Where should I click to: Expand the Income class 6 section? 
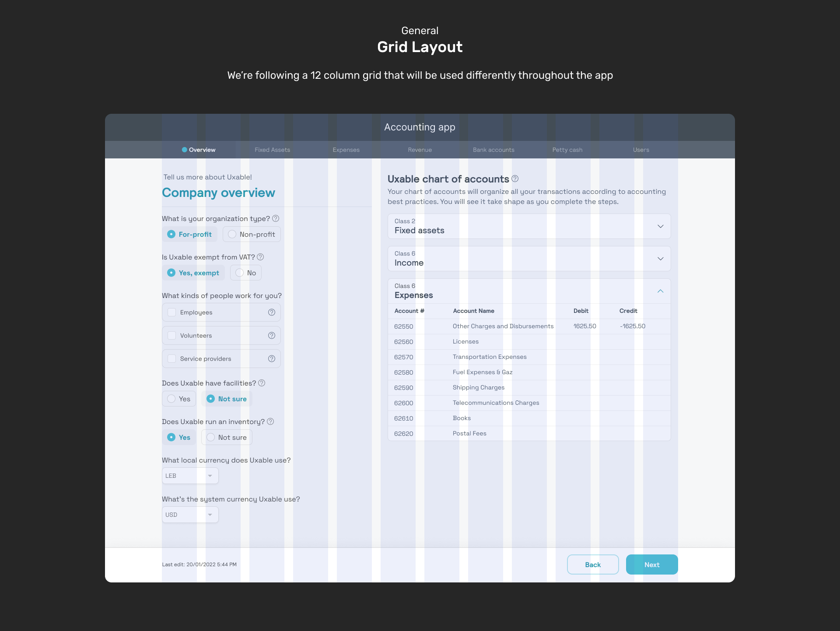click(x=661, y=259)
